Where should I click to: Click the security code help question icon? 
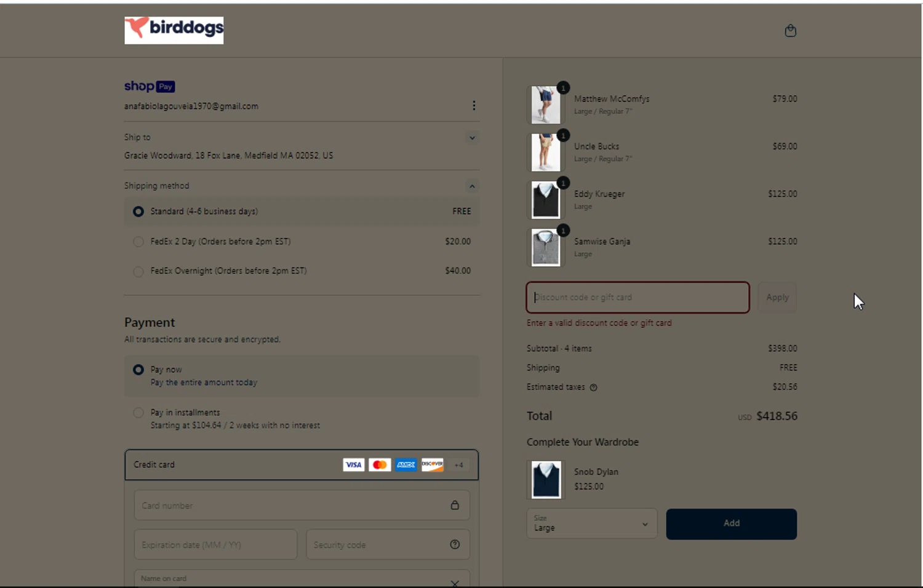455,544
